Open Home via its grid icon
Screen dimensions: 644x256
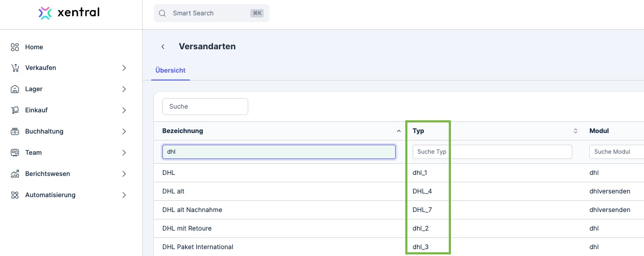[15, 47]
